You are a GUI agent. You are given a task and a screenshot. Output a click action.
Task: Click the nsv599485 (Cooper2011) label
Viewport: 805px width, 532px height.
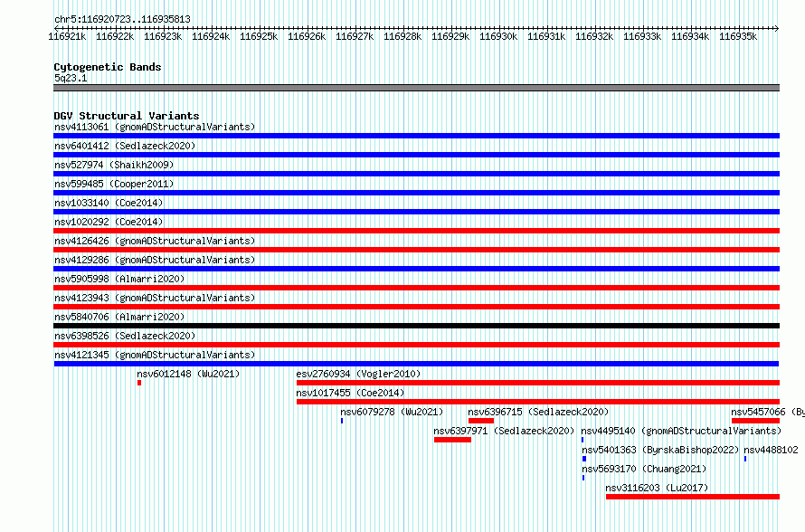(114, 184)
